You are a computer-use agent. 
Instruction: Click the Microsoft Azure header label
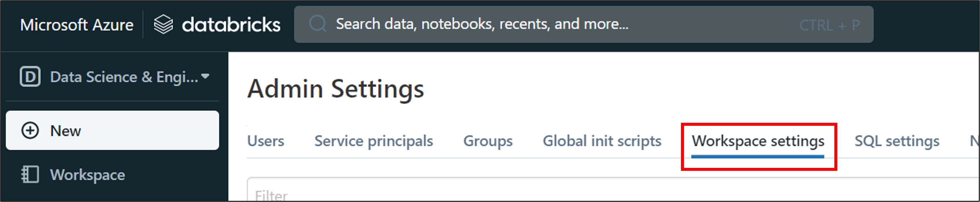[77, 25]
